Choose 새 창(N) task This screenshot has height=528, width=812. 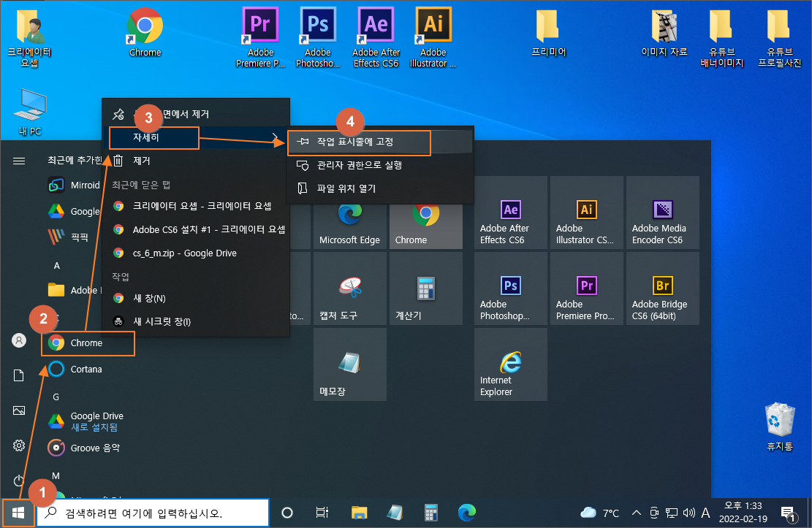pos(196,298)
